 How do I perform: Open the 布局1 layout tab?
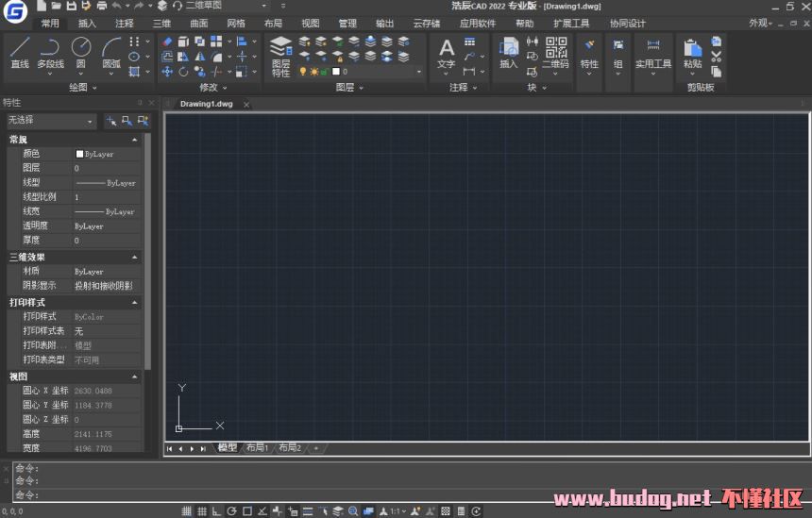pos(257,448)
